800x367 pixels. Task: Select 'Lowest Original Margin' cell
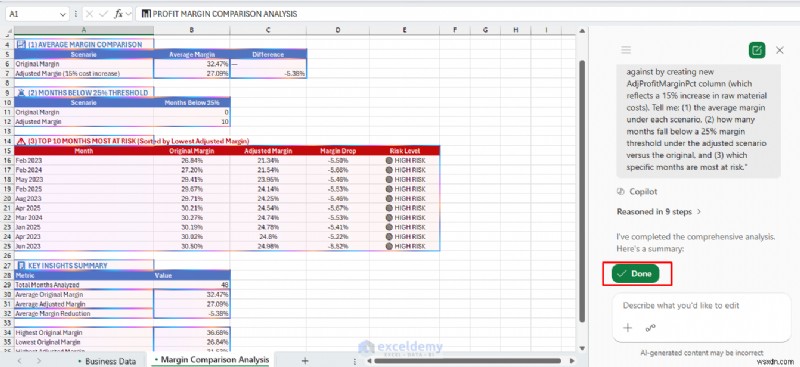point(84,342)
